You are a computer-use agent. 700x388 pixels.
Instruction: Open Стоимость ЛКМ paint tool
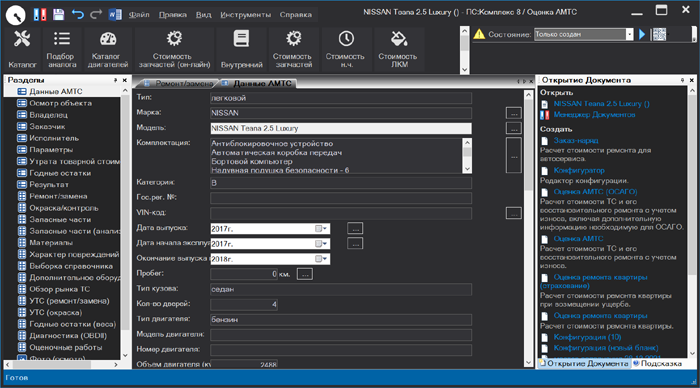[398, 49]
